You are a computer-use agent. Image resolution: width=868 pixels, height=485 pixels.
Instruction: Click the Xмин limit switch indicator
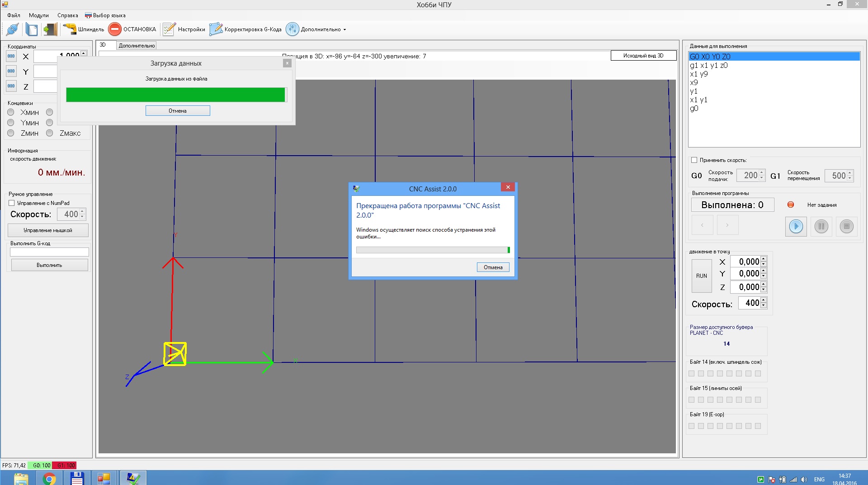[x=11, y=112]
